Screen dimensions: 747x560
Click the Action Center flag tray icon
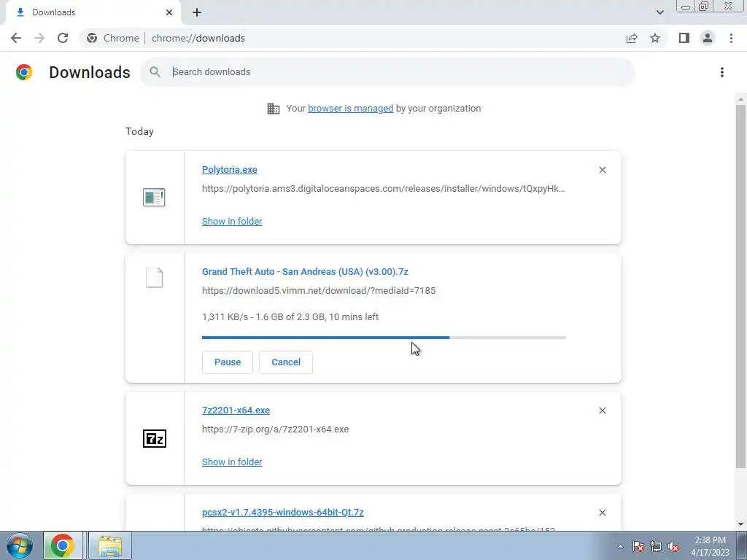[x=638, y=546]
